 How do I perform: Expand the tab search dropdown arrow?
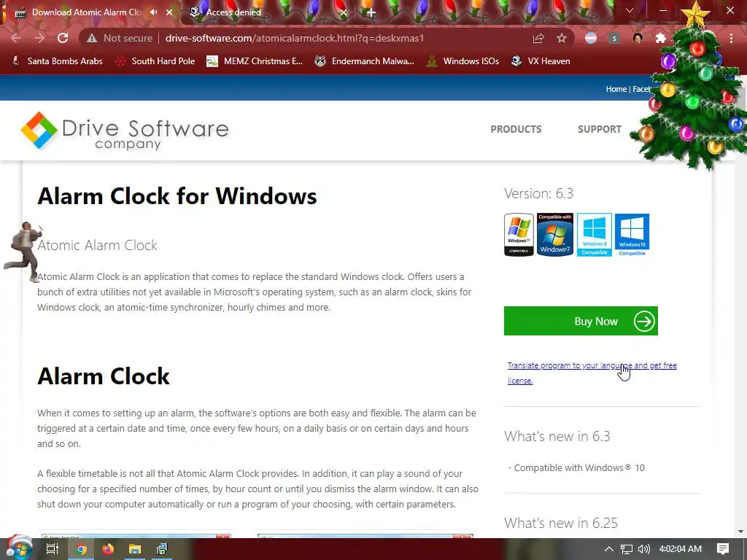click(630, 10)
